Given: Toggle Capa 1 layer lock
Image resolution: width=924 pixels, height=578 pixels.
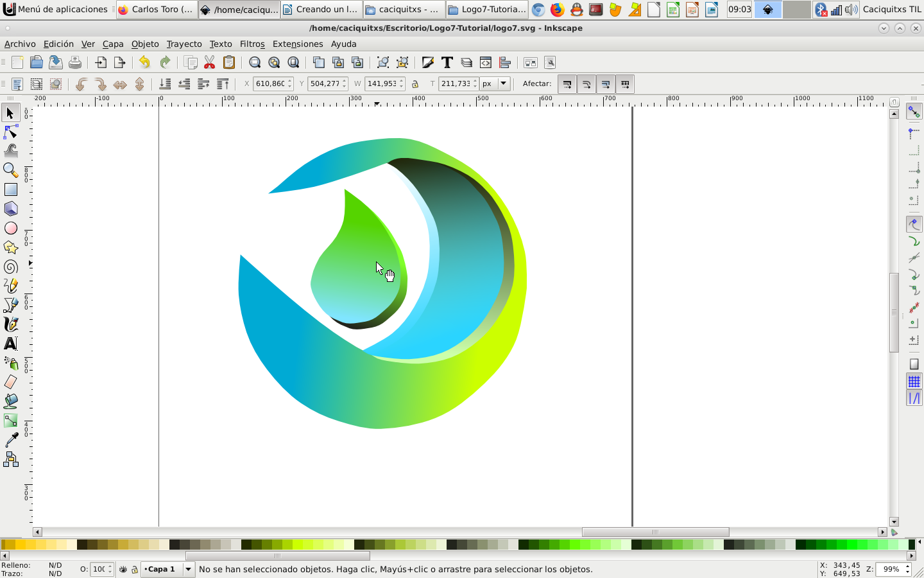Looking at the screenshot, I should [x=135, y=569].
